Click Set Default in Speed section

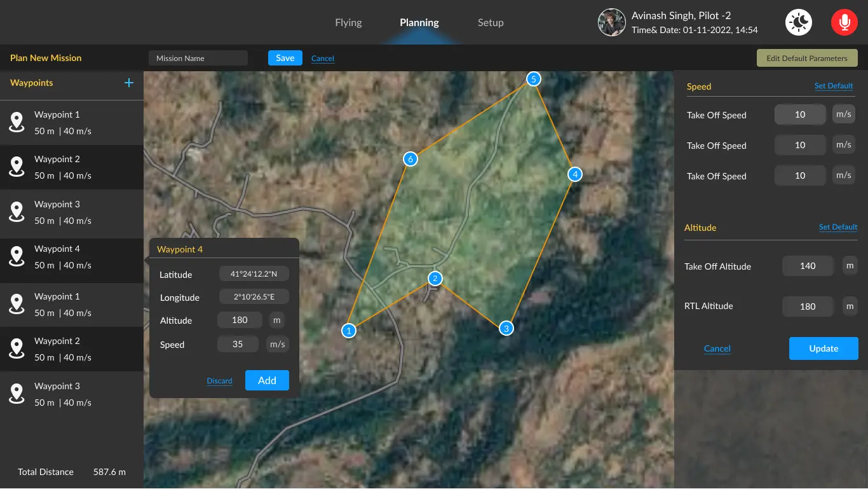(x=834, y=86)
